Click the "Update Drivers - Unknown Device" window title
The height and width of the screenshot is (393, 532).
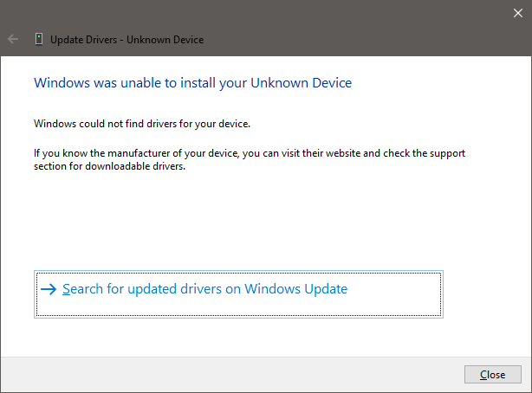tap(127, 40)
